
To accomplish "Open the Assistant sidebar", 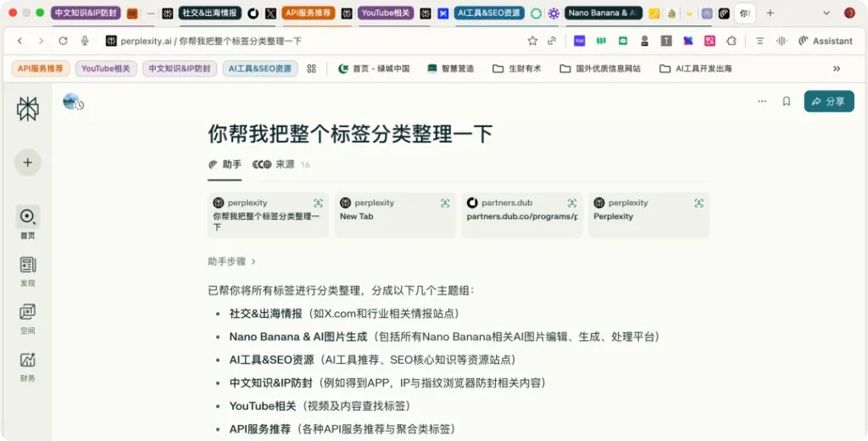I will (x=826, y=41).
